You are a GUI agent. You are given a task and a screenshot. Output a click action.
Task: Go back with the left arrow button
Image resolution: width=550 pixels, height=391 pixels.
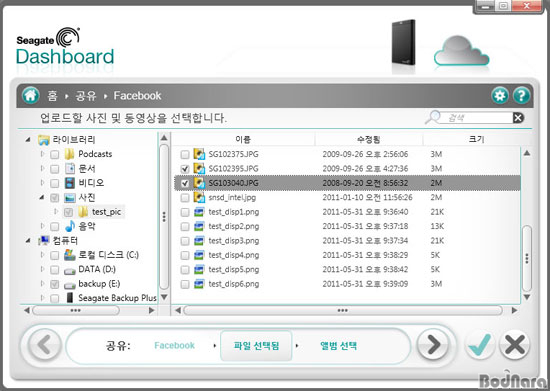[44, 345]
